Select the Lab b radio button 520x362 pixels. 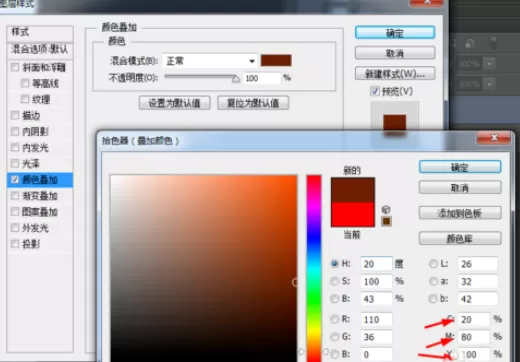pos(433,299)
